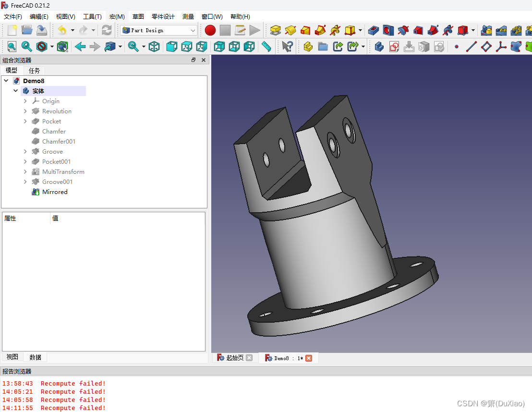Image resolution: width=532 pixels, height=412 pixels.
Task: Open the 草图 menu
Action: pyautogui.click(x=138, y=17)
